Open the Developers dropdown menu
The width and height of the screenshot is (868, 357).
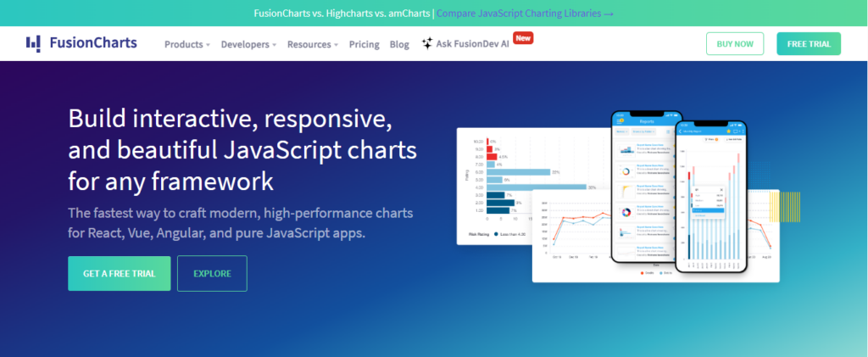click(249, 44)
